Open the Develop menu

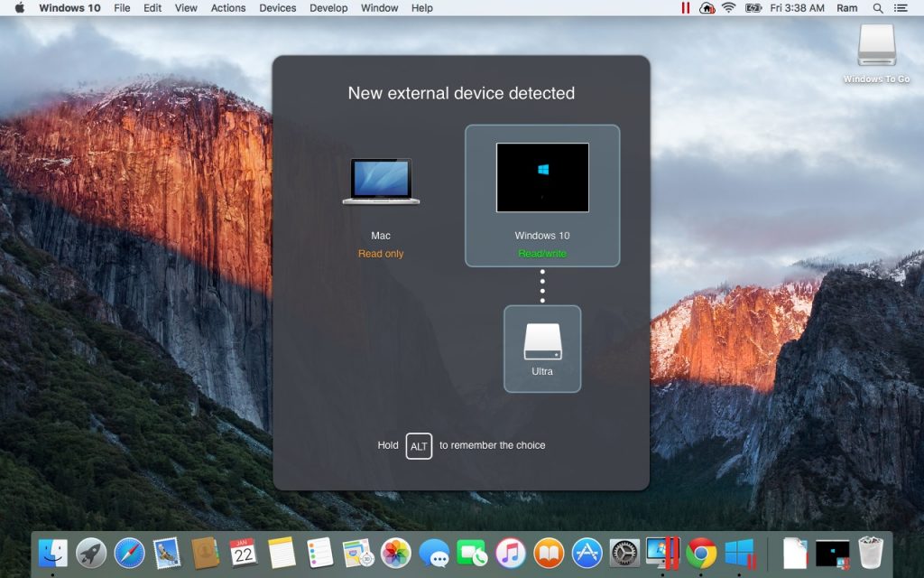coord(328,8)
